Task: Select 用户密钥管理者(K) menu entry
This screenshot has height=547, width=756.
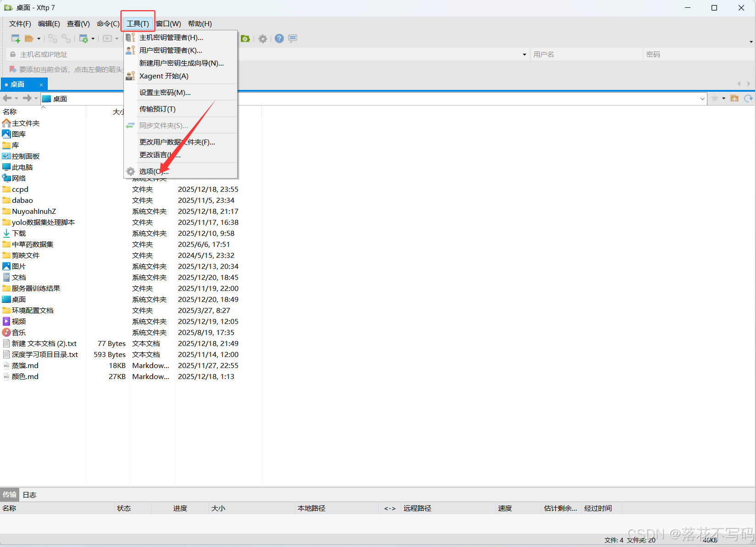Action: coord(181,50)
